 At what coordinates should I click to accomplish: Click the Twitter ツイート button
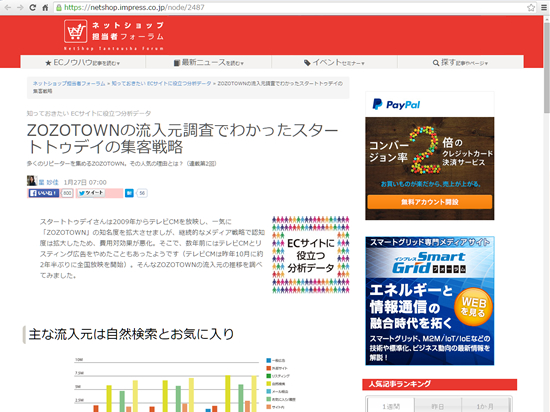(x=91, y=193)
